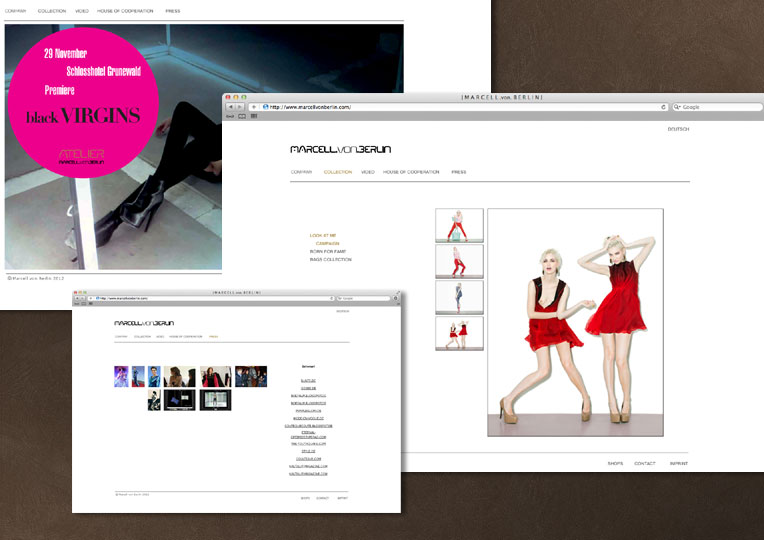Viewport: 764px width, 540px height.
Task: Open the group photo press thumbnail in small window
Action: click(x=251, y=376)
